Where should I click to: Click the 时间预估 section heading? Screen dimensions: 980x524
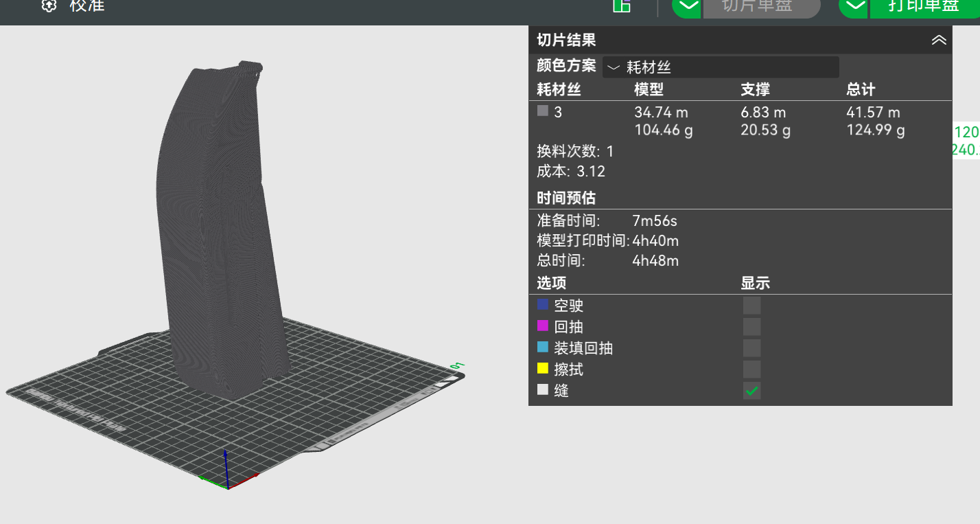coord(566,198)
